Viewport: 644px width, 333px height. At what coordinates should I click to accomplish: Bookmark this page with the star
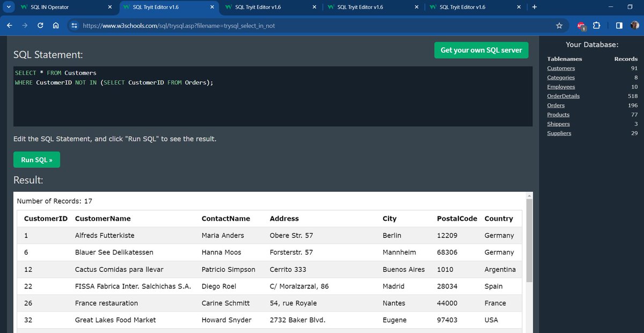pos(559,25)
